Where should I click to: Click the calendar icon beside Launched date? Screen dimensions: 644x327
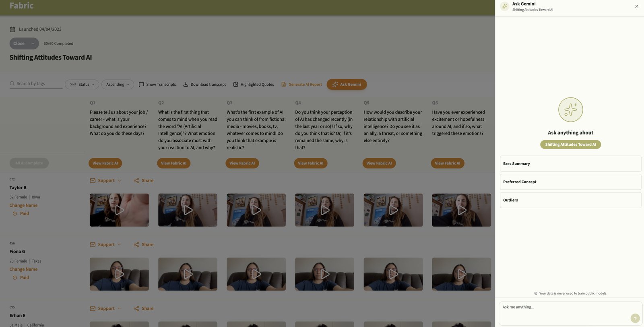(12, 29)
